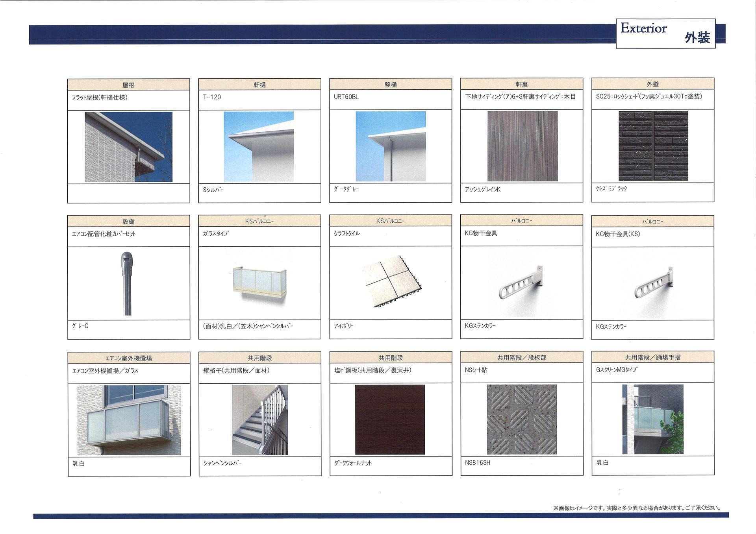Open the URT60BL downspout photo
The image size is (756, 534).
(x=391, y=146)
